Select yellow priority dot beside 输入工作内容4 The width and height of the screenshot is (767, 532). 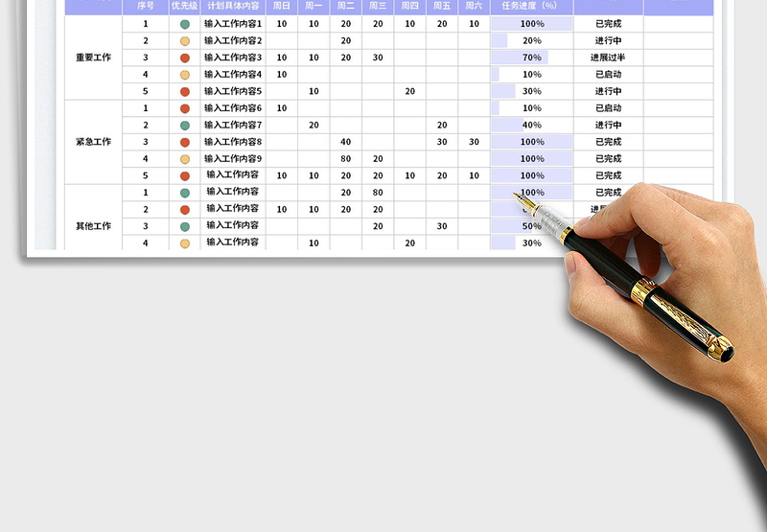185,75
